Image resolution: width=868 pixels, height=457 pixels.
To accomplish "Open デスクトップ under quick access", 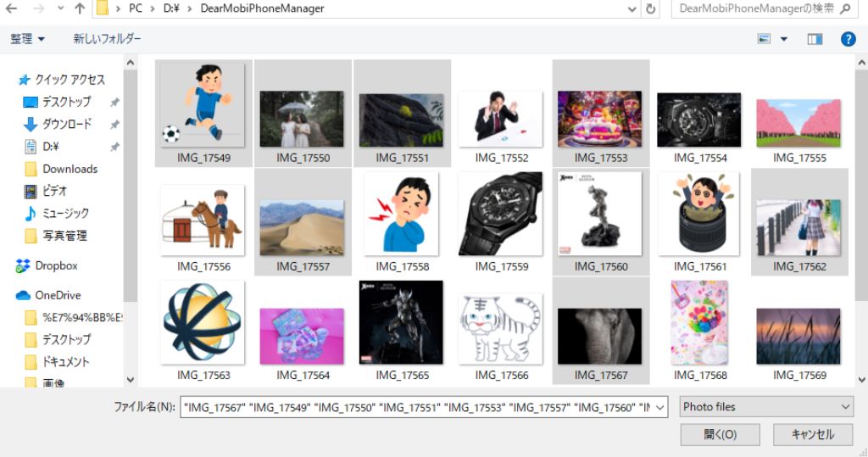I will coord(57,102).
